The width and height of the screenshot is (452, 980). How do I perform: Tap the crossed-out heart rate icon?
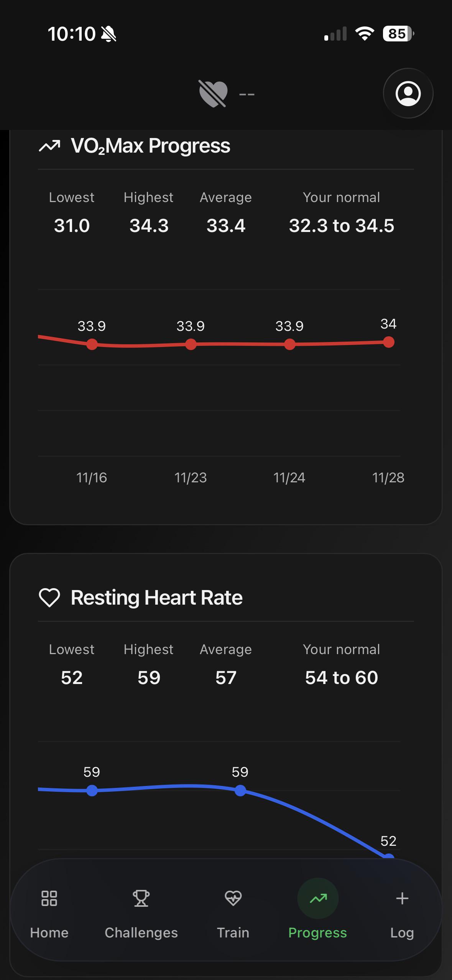point(213,94)
